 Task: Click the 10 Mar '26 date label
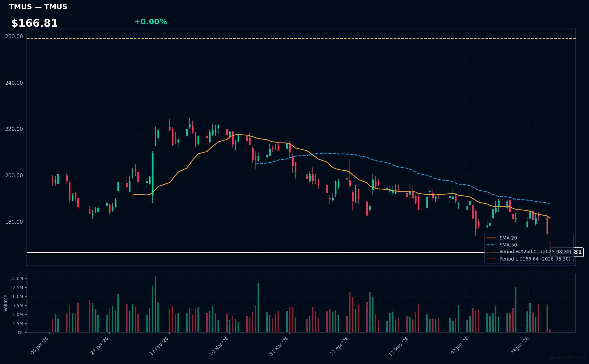pos(219,346)
